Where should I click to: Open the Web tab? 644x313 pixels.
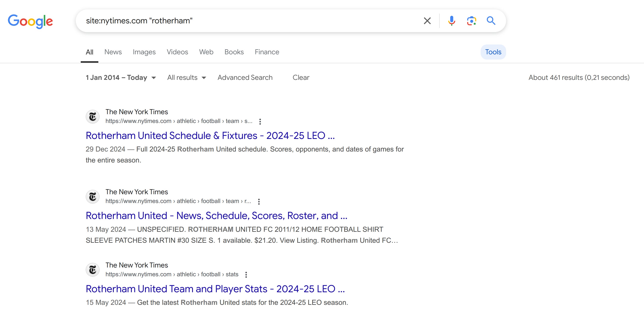pos(206,52)
